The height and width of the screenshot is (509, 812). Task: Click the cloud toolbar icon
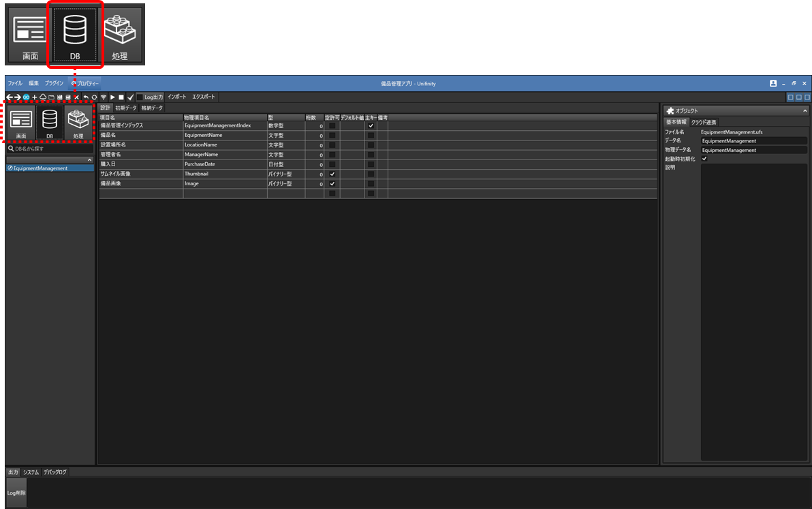[43, 97]
